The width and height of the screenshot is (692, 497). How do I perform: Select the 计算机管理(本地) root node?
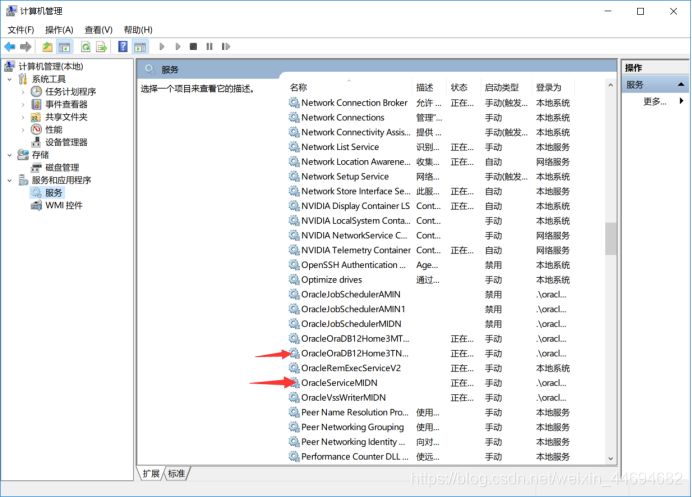click(51, 66)
